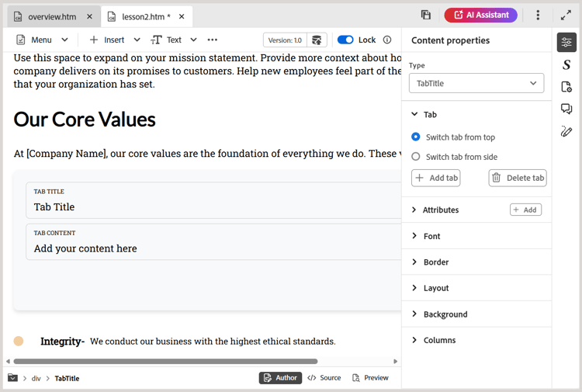Open the content properties panel icon

pos(566,43)
